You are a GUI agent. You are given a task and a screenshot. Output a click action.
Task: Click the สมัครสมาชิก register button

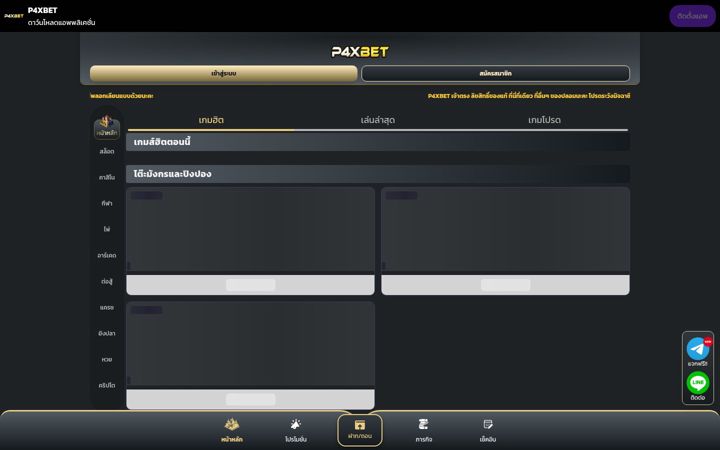click(x=495, y=73)
